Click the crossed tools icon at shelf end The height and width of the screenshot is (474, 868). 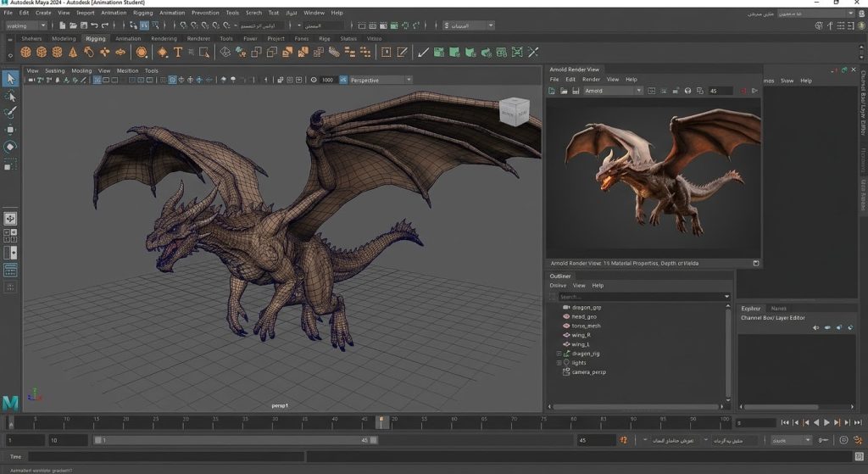[533, 52]
